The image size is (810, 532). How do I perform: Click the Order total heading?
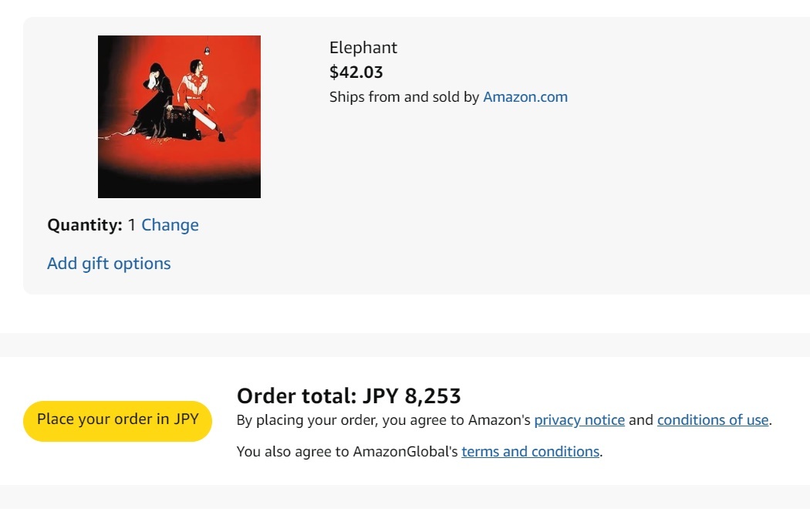pyautogui.click(x=295, y=396)
